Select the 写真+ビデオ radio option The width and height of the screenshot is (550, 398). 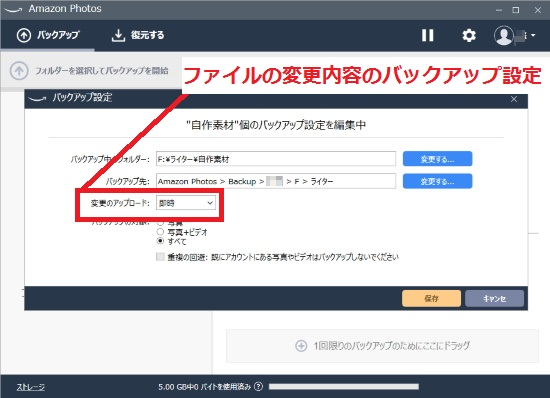point(160,232)
